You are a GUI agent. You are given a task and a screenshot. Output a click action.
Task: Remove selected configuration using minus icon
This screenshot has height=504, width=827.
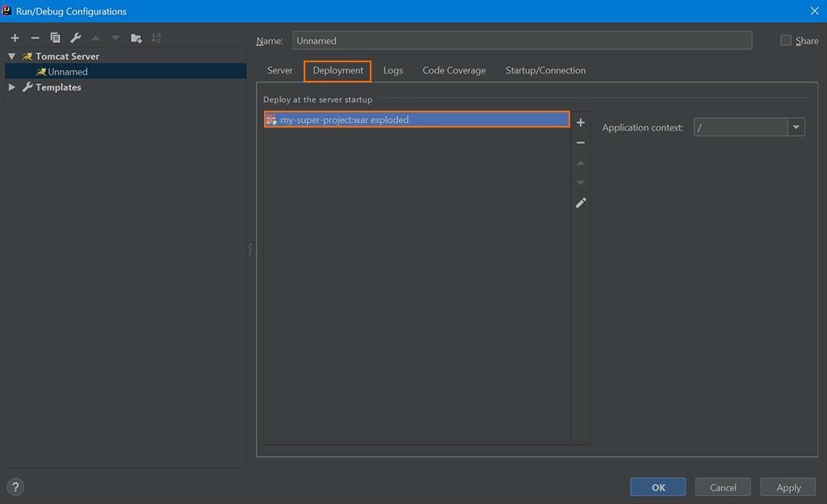(35, 38)
